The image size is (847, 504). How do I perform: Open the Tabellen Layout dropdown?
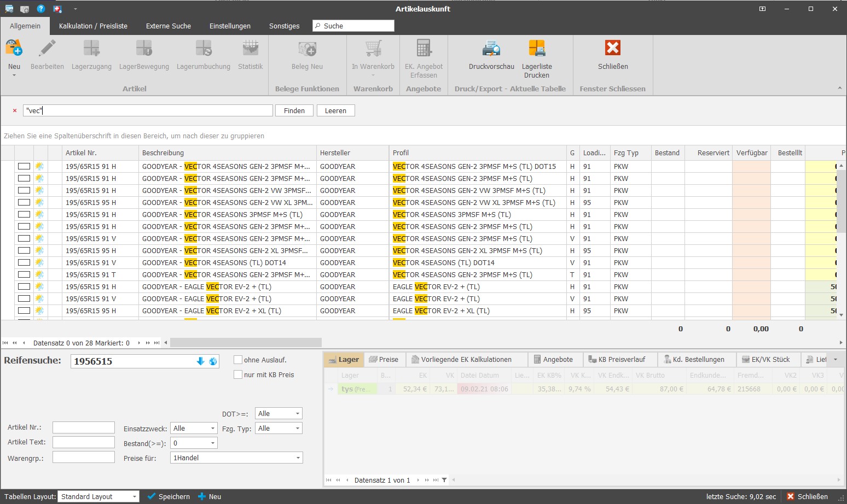pyautogui.click(x=134, y=496)
